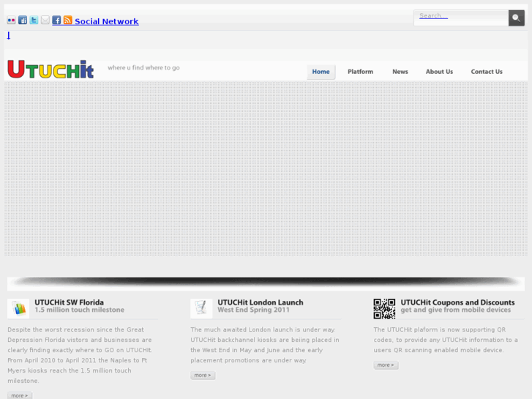Click the tagline 'where u find where to go'
The width and height of the screenshot is (532, 399).
tap(144, 67)
